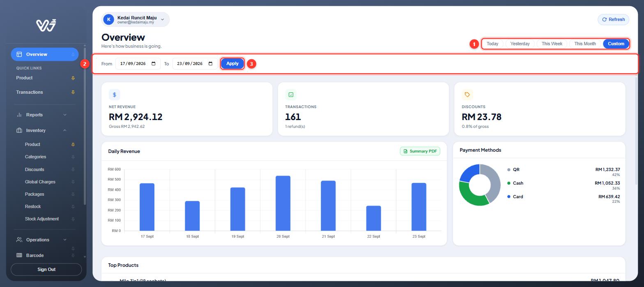
Task: Pin Discounts to quick links
Action: pyautogui.click(x=73, y=169)
